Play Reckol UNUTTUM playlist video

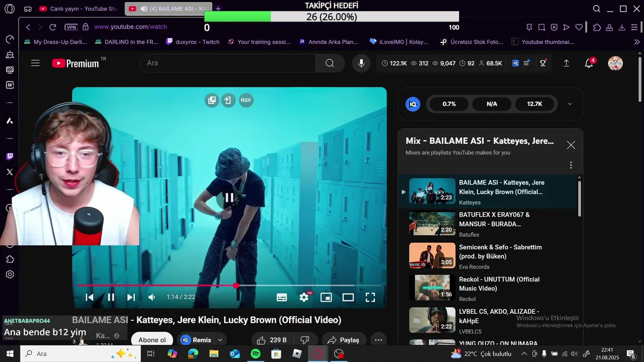[x=488, y=289]
